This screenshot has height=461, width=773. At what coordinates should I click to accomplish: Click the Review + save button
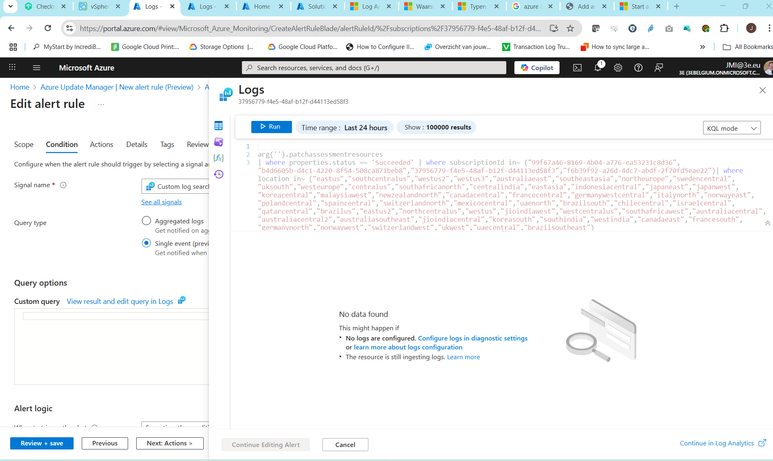coord(42,443)
